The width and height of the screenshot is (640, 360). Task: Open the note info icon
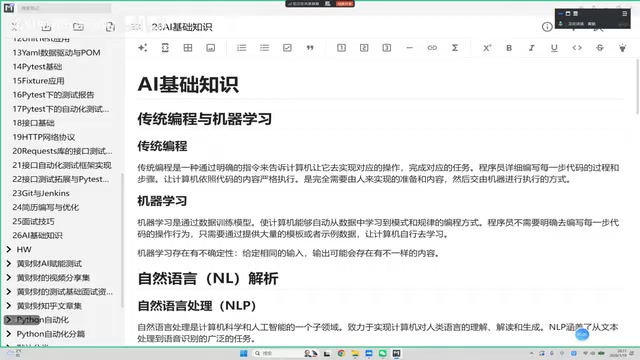point(547,27)
